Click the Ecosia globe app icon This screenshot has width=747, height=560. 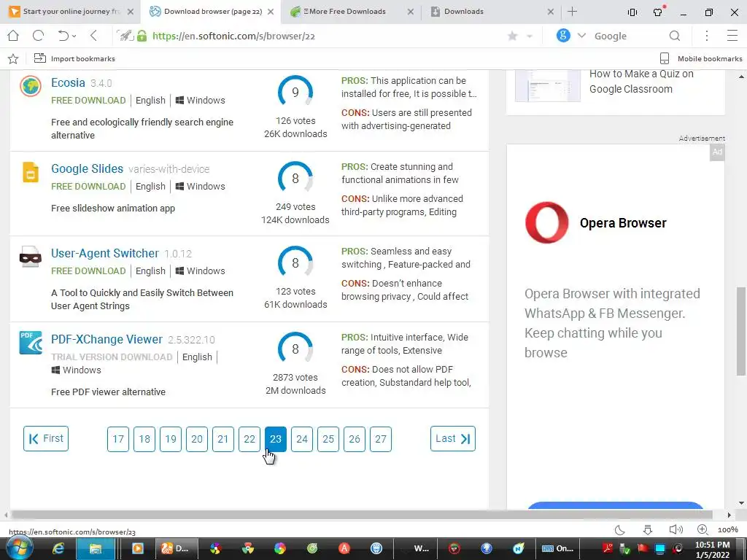coord(31,86)
